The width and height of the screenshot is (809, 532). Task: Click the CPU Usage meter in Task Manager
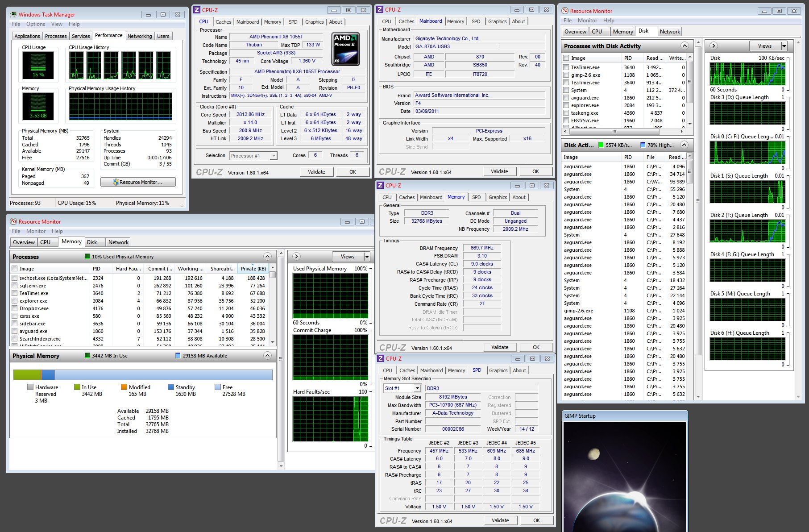(38, 66)
